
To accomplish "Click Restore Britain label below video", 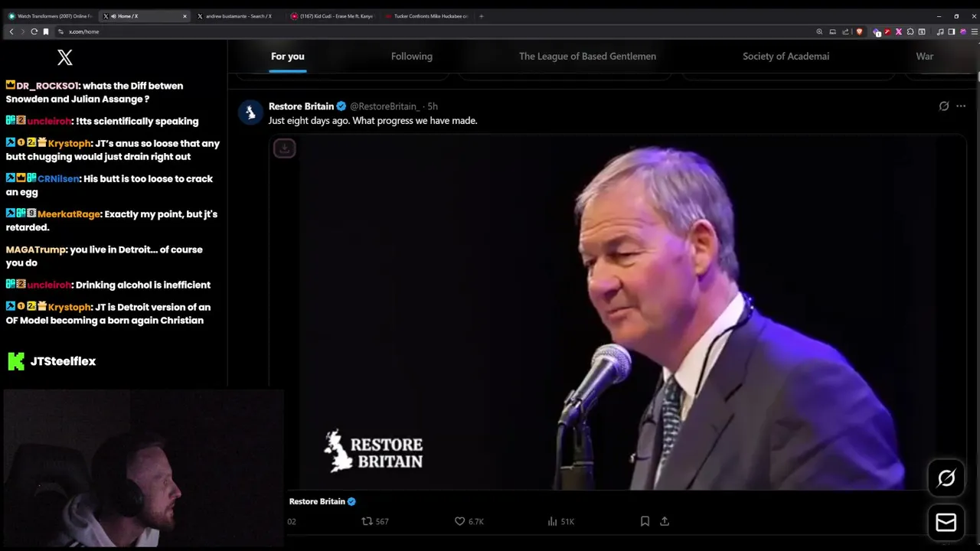I will click(x=317, y=501).
